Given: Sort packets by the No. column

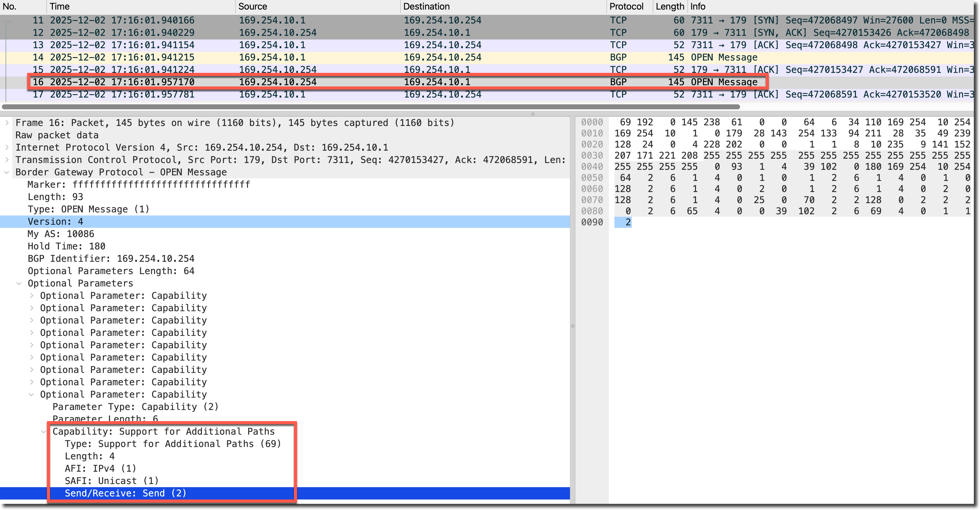Looking at the screenshot, I should pos(10,6).
